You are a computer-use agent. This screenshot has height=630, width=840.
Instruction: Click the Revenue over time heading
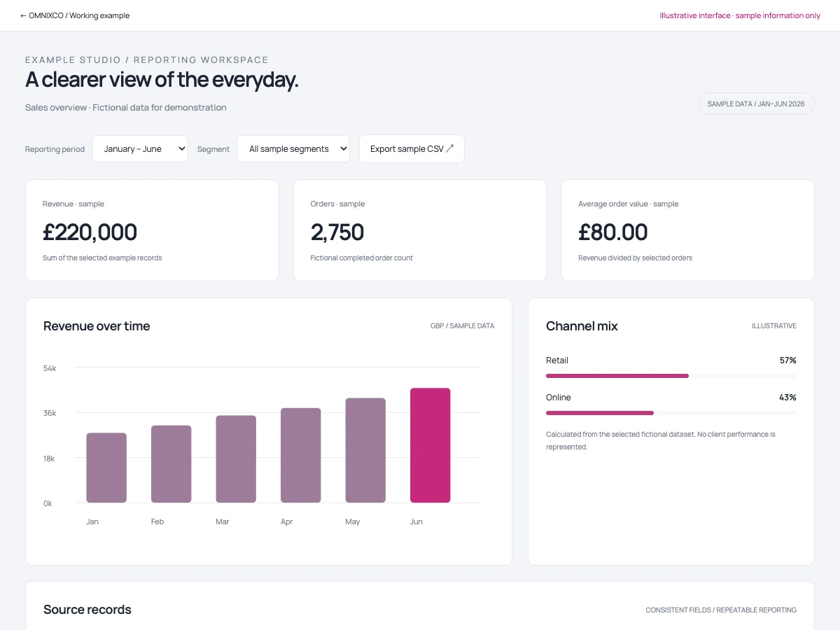[97, 326]
